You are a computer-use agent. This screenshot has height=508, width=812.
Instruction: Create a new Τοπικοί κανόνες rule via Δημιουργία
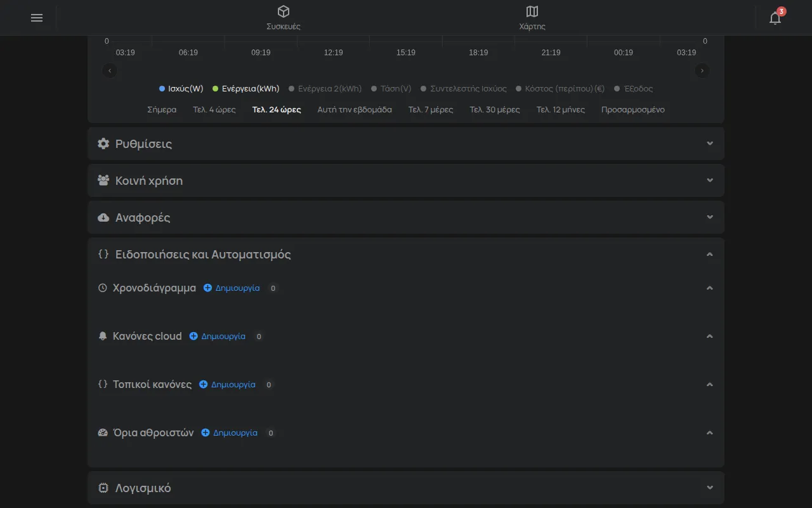pos(227,384)
